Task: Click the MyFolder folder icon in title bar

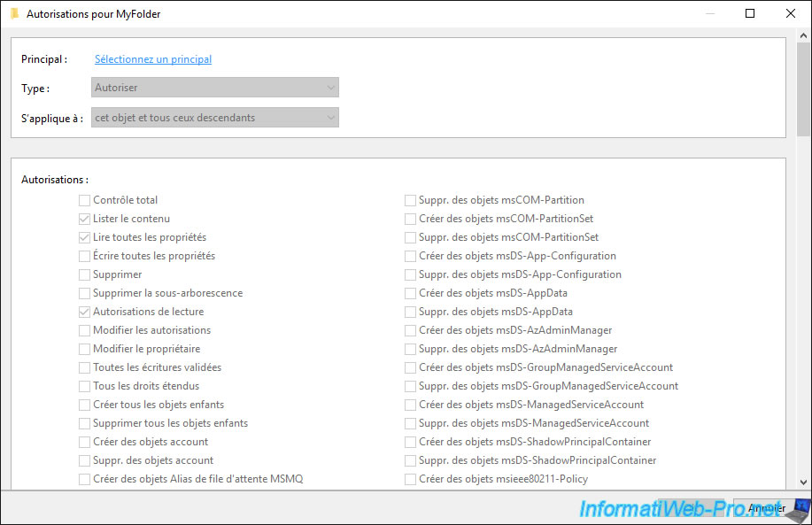Action: (14, 13)
